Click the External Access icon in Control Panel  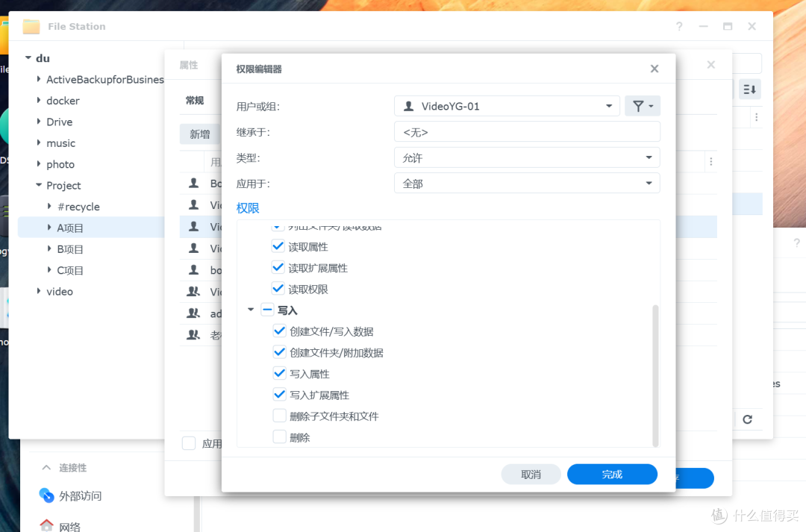[47, 495]
